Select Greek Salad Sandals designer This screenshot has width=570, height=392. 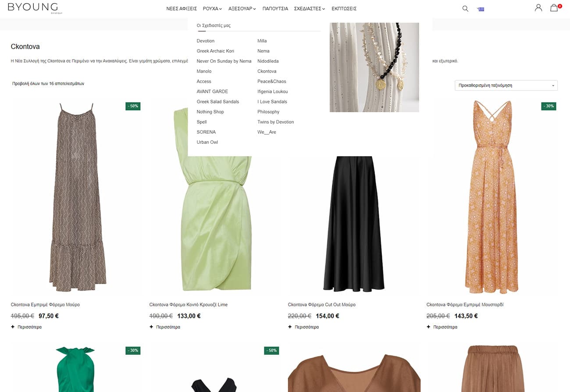click(x=218, y=101)
